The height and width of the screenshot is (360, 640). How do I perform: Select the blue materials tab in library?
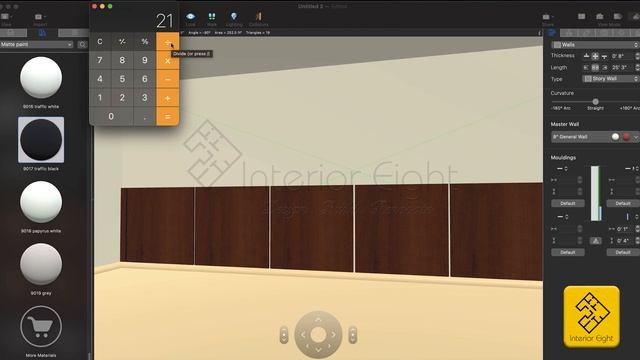tap(42, 33)
